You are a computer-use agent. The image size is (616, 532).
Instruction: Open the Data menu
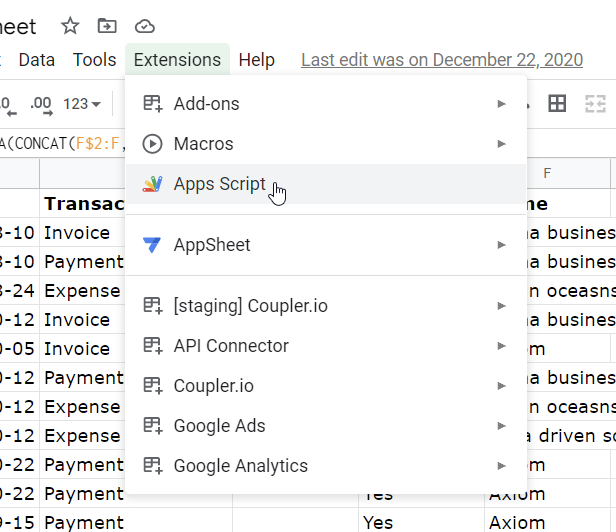pyautogui.click(x=37, y=60)
